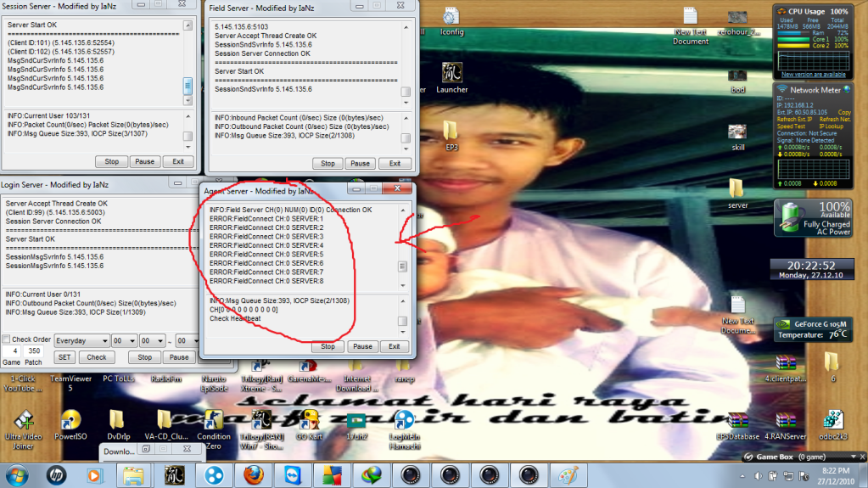Viewport: 868px width, 488px height.
Task: Open the first 00 hour dropdown
Action: 125,340
